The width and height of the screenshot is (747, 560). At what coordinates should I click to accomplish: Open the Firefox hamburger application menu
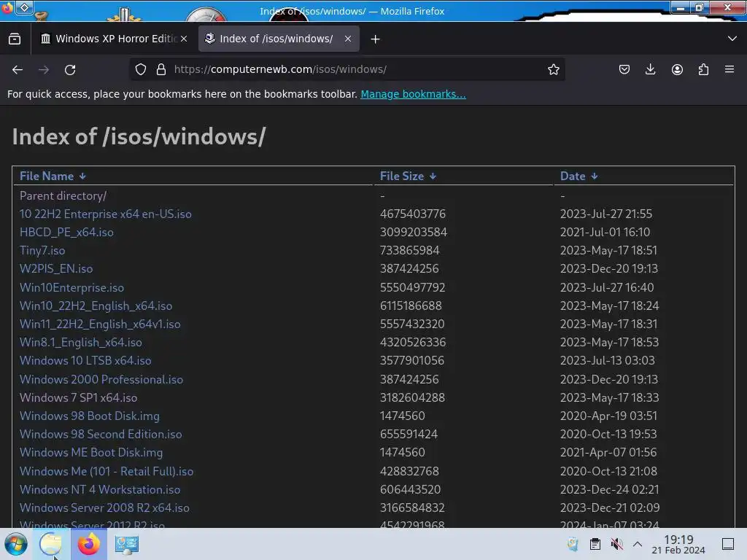[x=729, y=69]
